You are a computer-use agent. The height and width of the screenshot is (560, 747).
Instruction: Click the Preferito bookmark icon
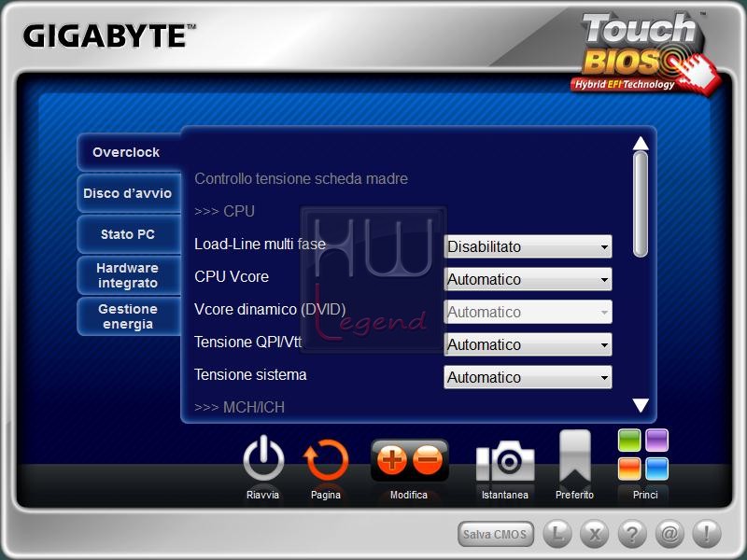(575, 456)
